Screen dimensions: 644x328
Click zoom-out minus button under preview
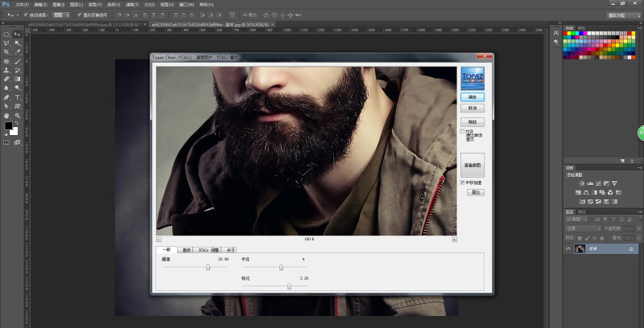[159, 240]
